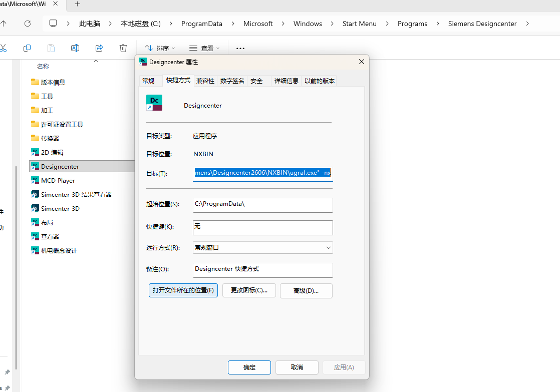Viewport: 560px width, 392px height.
Task: Click the Paste icon in Explorer toolbar
Action: [x=51, y=48]
